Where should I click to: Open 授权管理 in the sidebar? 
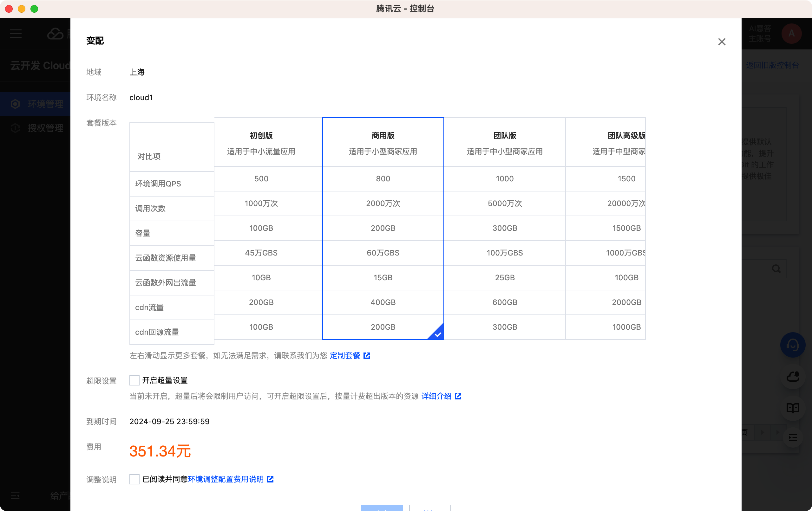click(x=45, y=128)
